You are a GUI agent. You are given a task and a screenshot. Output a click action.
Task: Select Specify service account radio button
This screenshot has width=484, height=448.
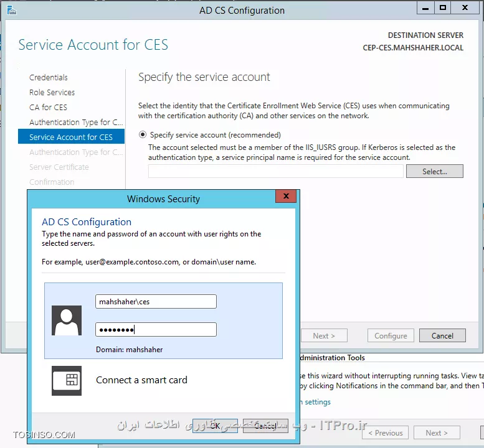(143, 135)
